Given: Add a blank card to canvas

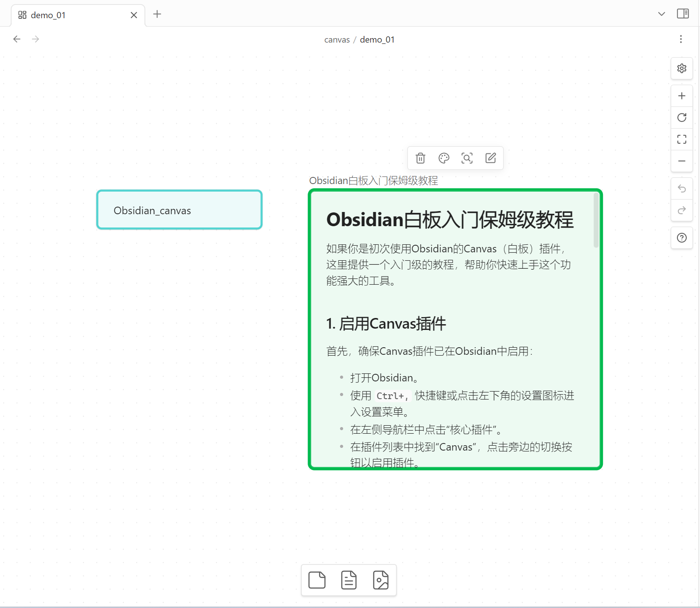Looking at the screenshot, I should [x=317, y=580].
